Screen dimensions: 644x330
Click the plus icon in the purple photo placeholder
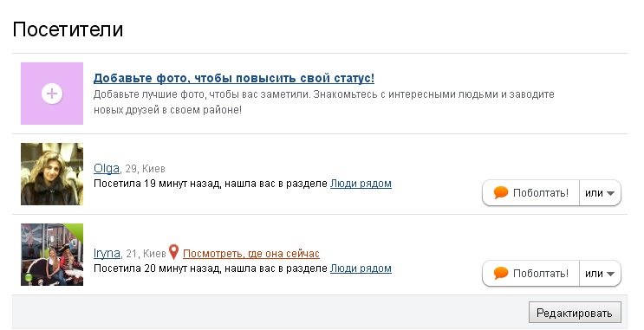52,94
